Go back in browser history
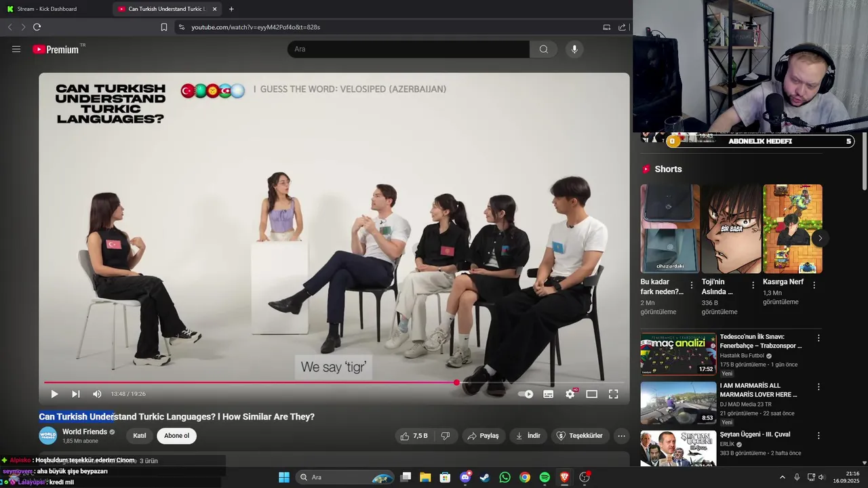This screenshot has width=868, height=488. click(9, 27)
